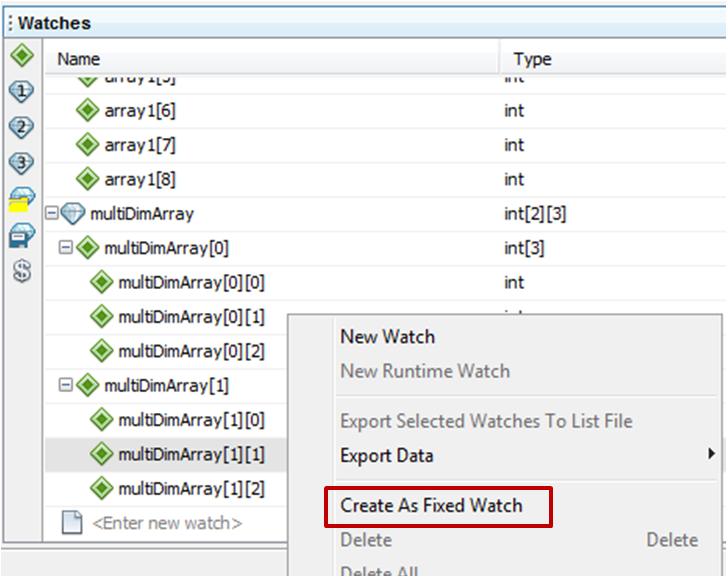Click green diamond icon of multiDimArray[0][1]
The width and height of the screenshot is (727, 577).
click(102, 317)
